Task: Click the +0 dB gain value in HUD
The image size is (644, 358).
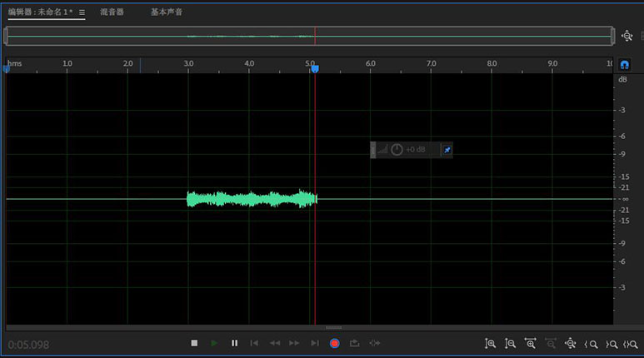Action: [x=416, y=149]
